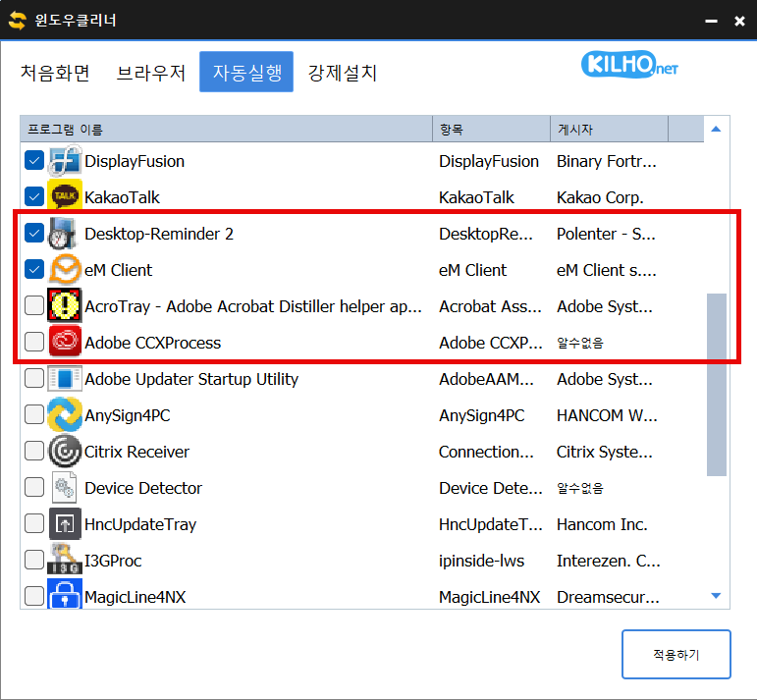
Task: Switch to the 브라우저 tab
Action: tap(151, 73)
